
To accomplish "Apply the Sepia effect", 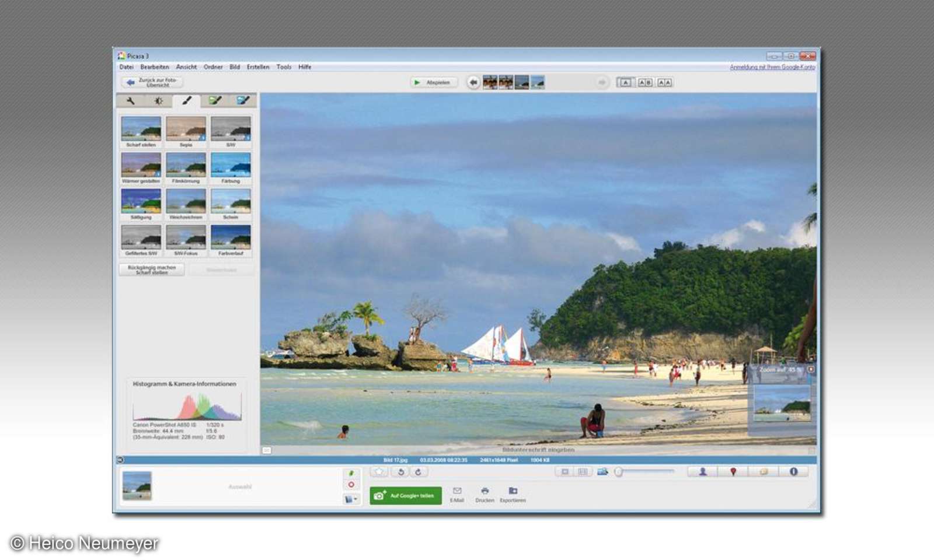I will [x=186, y=129].
